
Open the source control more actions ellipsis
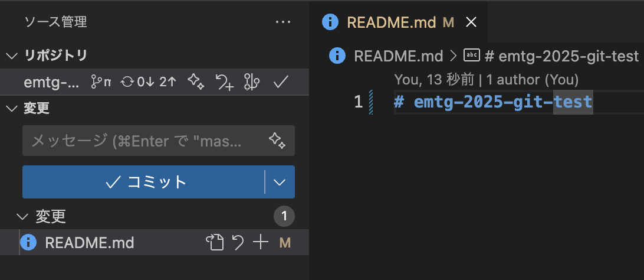click(283, 22)
